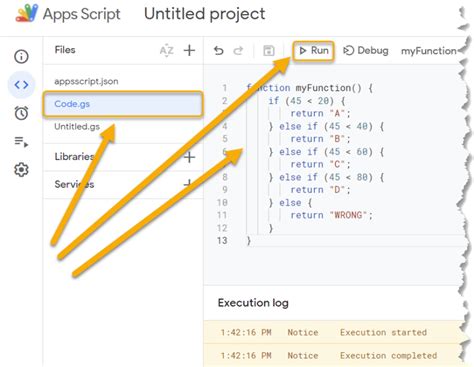Start the Debug session
Screen dimensions: 474x367
click(x=366, y=51)
